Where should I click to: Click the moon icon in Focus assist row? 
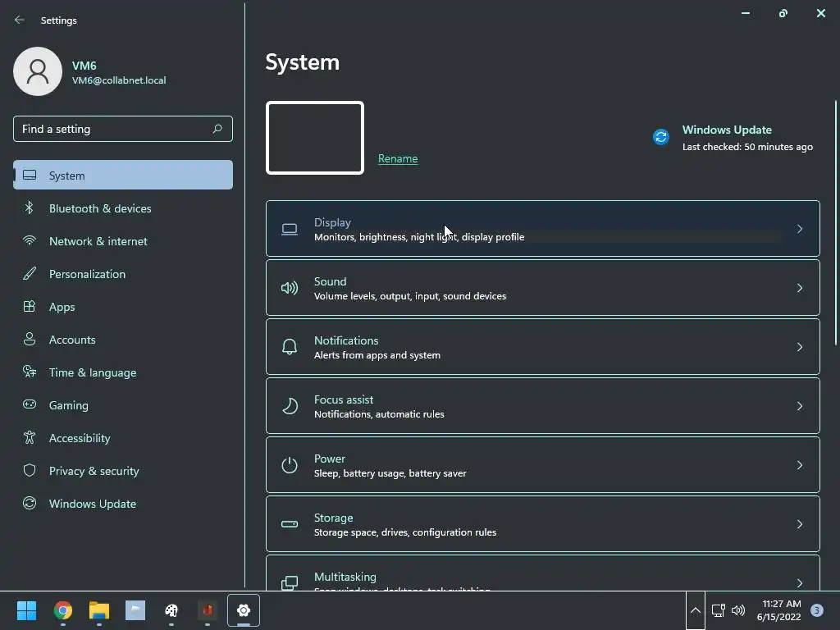(290, 406)
